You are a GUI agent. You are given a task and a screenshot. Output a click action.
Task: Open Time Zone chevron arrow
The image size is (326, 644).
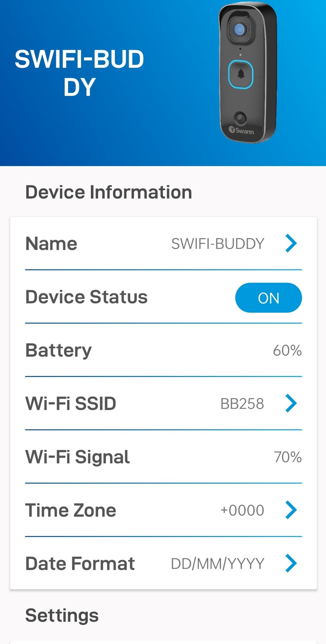pyautogui.click(x=291, y=510)
